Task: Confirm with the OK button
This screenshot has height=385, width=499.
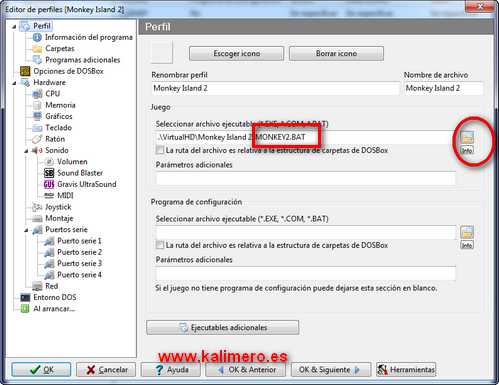Action: pos(41,370)
